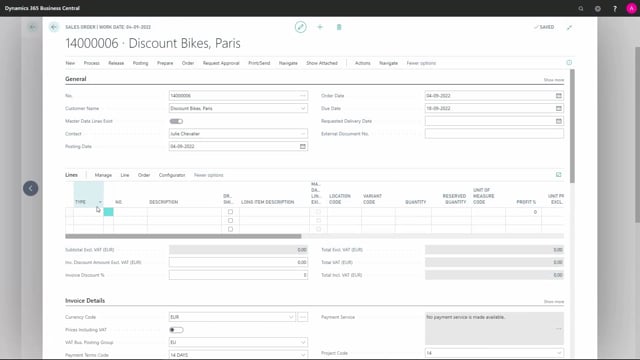Open Line menu in Lines toolbar
Viewport: 640px width, 360px height.
(x=125, y=175)
